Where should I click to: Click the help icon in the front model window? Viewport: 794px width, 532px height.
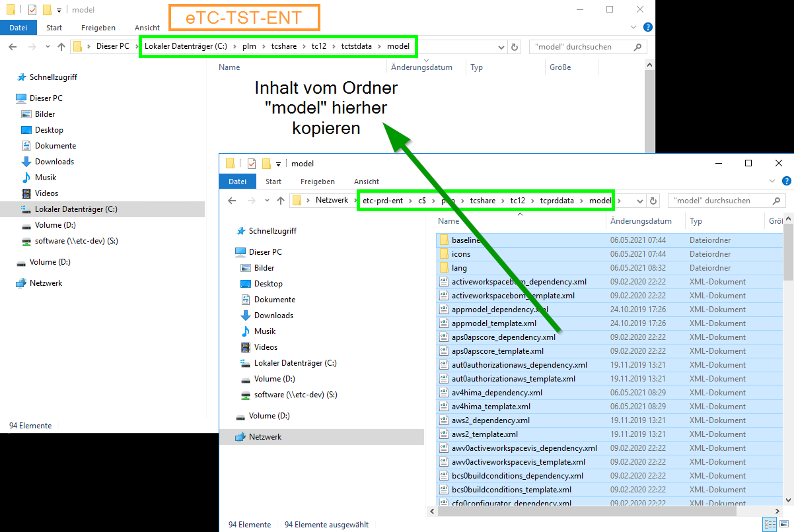(786, 182)
